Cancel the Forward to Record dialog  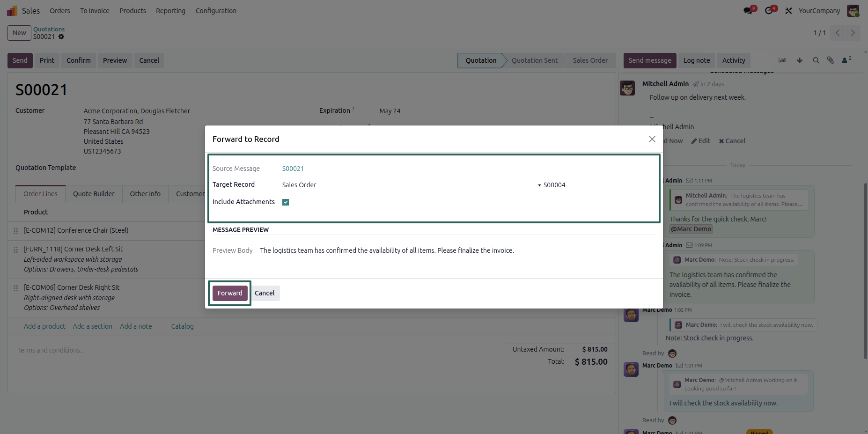[265, 293]
